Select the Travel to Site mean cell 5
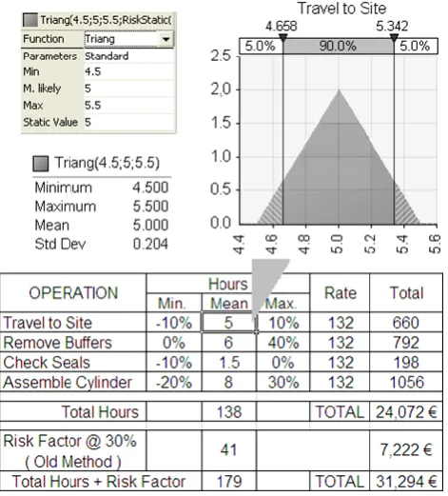448x496 pixels. tap(229, 323)
